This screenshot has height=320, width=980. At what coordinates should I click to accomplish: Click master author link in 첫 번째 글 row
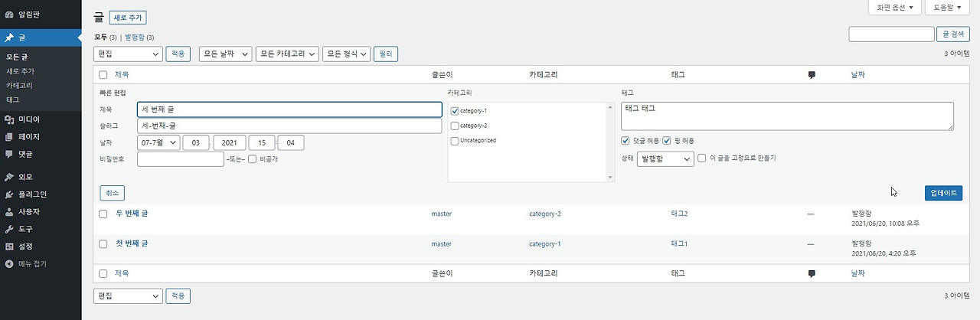[442, 243]
